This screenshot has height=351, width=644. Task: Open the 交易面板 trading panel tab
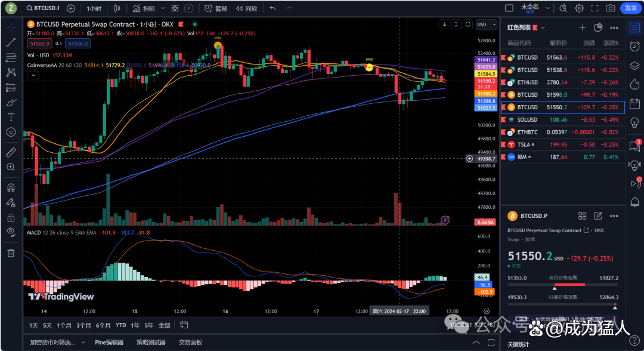191,343
